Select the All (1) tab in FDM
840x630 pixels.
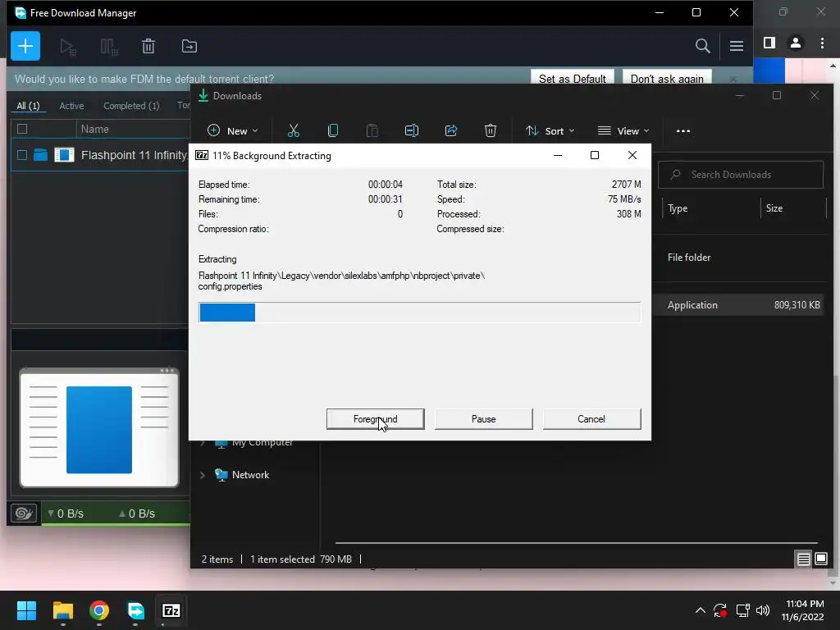tap(28, 106)
